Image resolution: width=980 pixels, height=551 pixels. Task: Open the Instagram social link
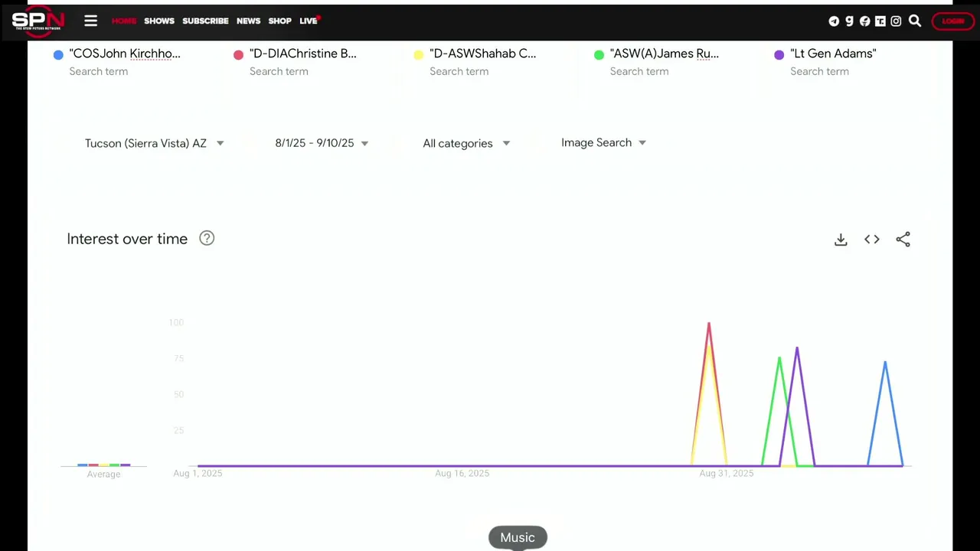point(896,21)
